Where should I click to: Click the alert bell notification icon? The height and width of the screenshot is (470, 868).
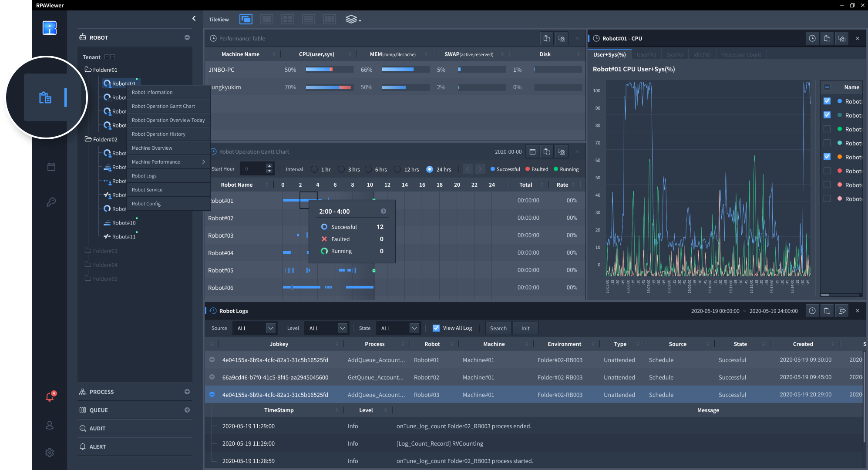pos(50,397)
